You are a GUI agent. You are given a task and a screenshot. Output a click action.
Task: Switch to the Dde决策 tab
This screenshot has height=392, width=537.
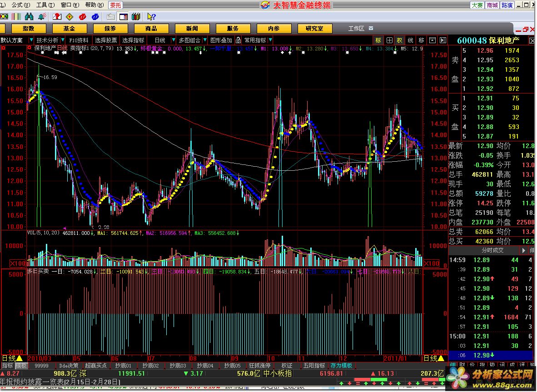point(69,366)
